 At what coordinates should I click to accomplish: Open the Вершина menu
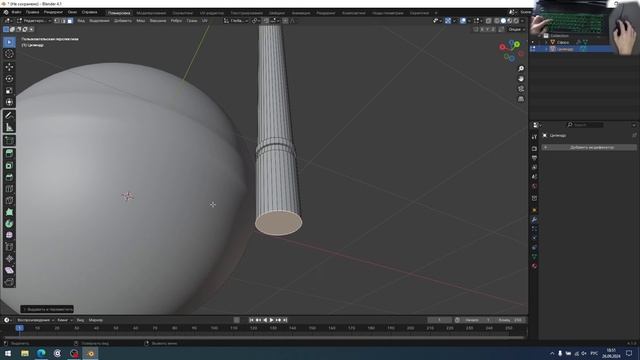tap(158, 20)
